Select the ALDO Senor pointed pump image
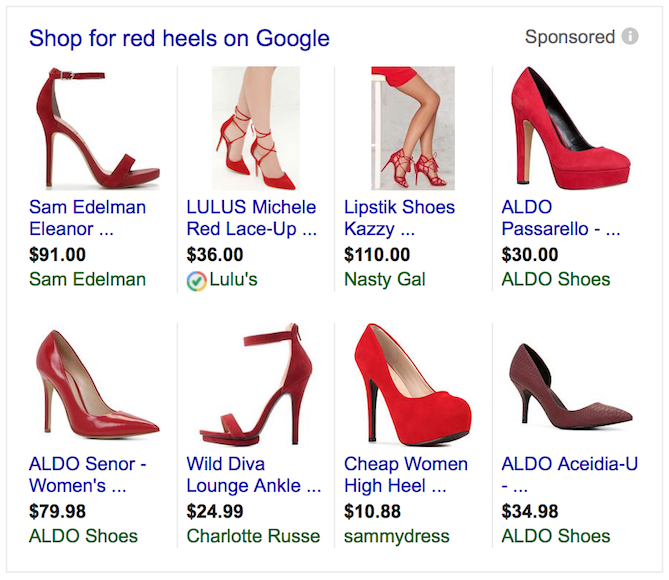 98,384
